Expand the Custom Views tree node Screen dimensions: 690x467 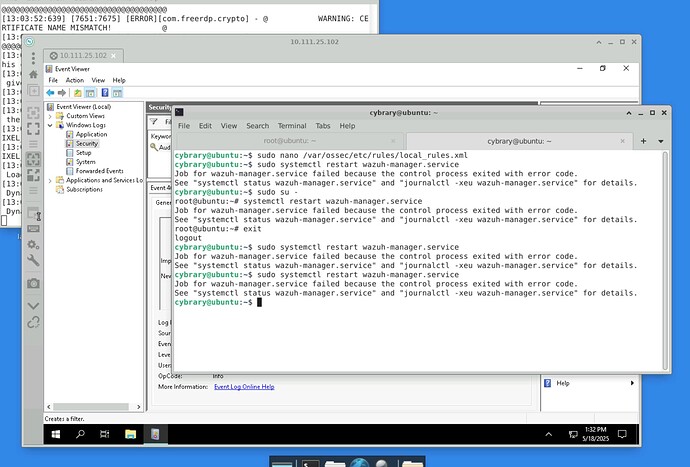point(50,116)
